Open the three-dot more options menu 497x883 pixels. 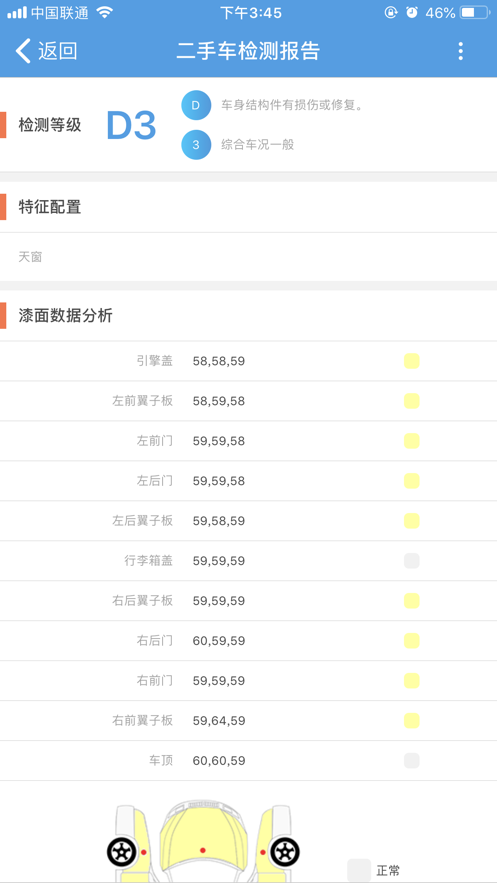point(460,51)
